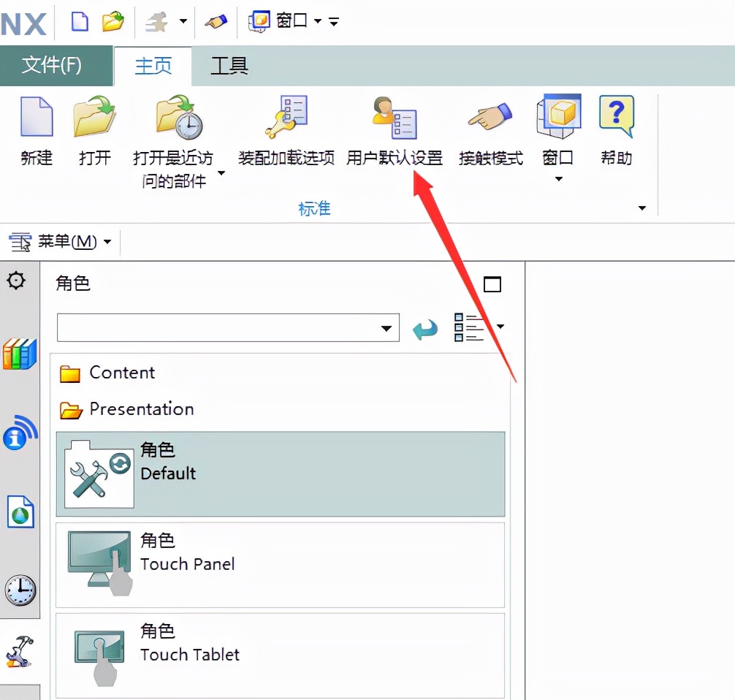
Task: Click the blue back arrow in 角色 panel
Action: 425,329
